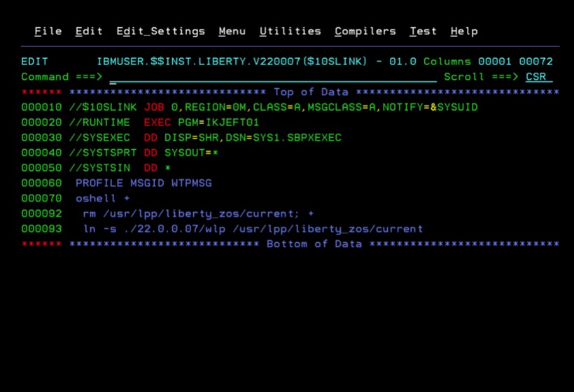Click the //SYSTSPRT DD name

tap(103, 153)
